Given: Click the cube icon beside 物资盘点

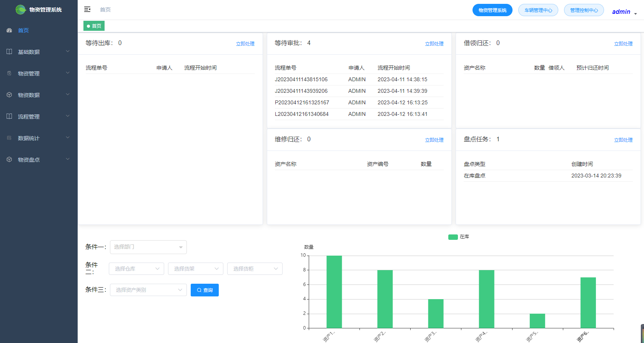Looking at the screenshot, I should coord(9,159).
